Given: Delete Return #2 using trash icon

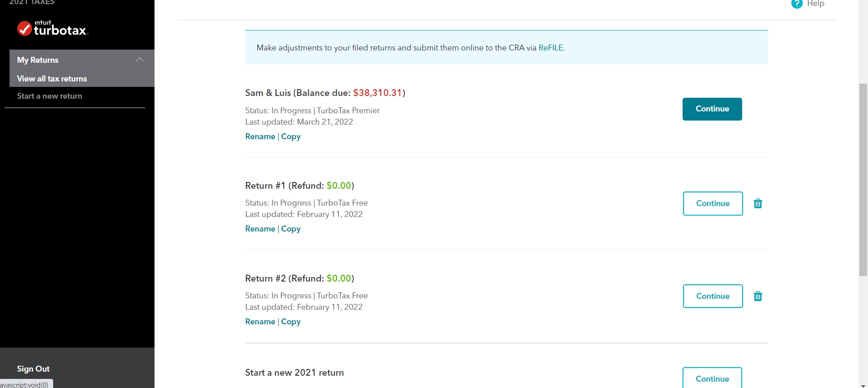Looking at the screenshot, I should tap(758, 296).
